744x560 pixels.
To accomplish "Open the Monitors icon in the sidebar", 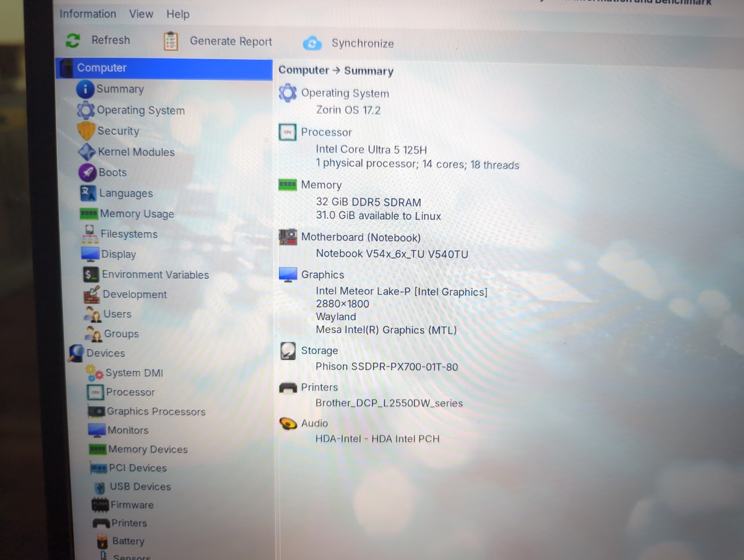I will click(97, 430).
